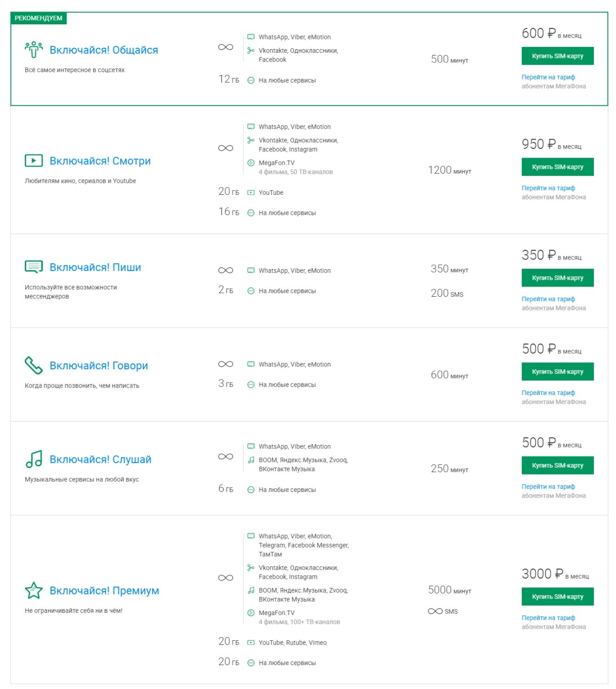Click Перейти на тариф for Говори plan
The width and height of the screenshot is (616, 689).
click(548, 393)
